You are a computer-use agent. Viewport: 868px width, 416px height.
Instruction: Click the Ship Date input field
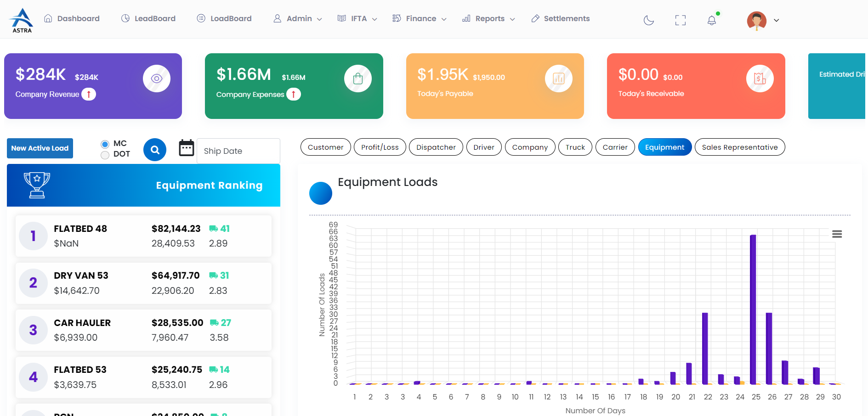238,151
